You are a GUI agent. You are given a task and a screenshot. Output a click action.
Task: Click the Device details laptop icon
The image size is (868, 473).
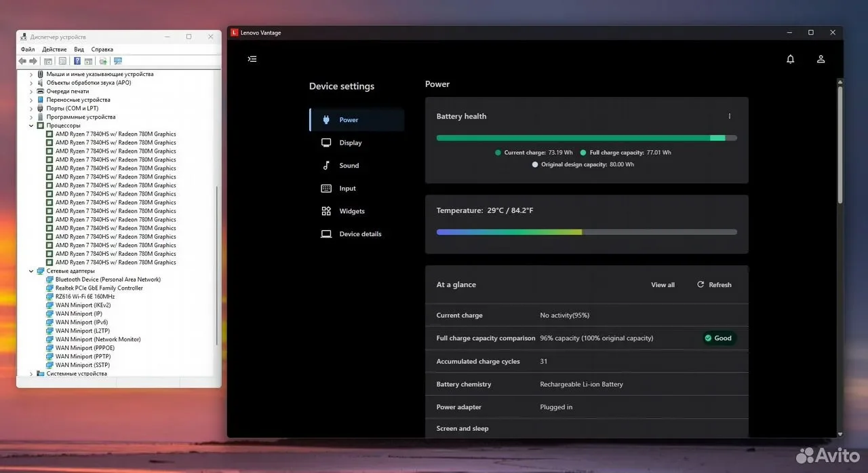tap(326, 234)
